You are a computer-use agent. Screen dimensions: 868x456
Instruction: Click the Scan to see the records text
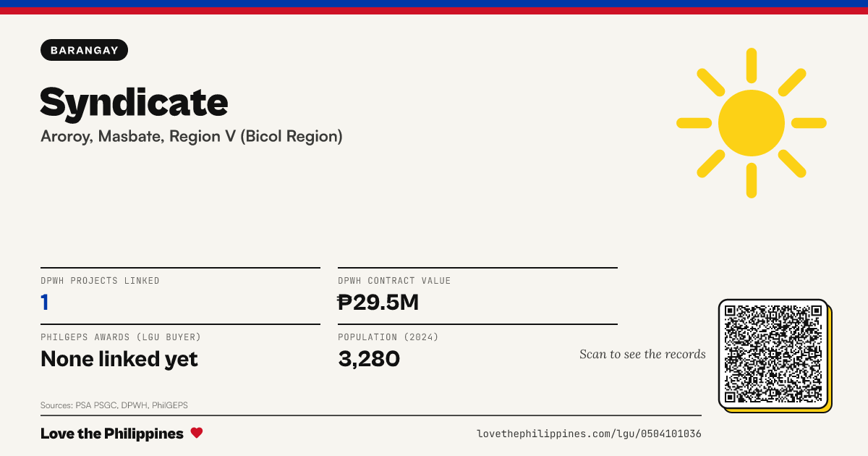pos(642,354)
